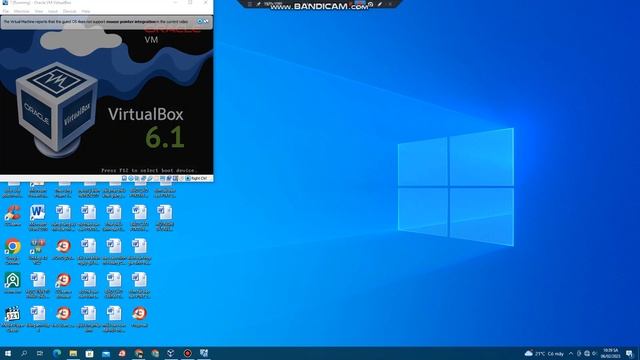The height and width of the screenshot is (360, 640).
Task: Click the pencil draw icon on Bandicam bar
Action: point(380,4)
